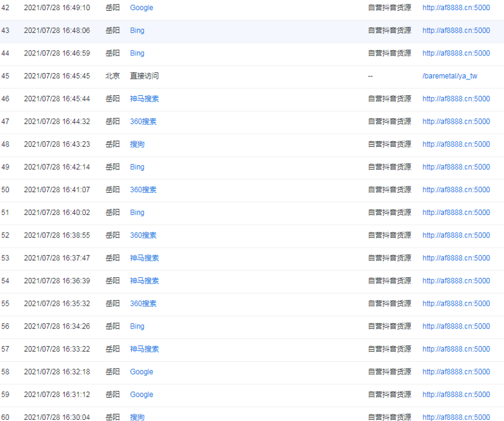The image size is (504, 421).
Task: Open 搜狗 source link in row 60
Action: click(x=138, y=417)
